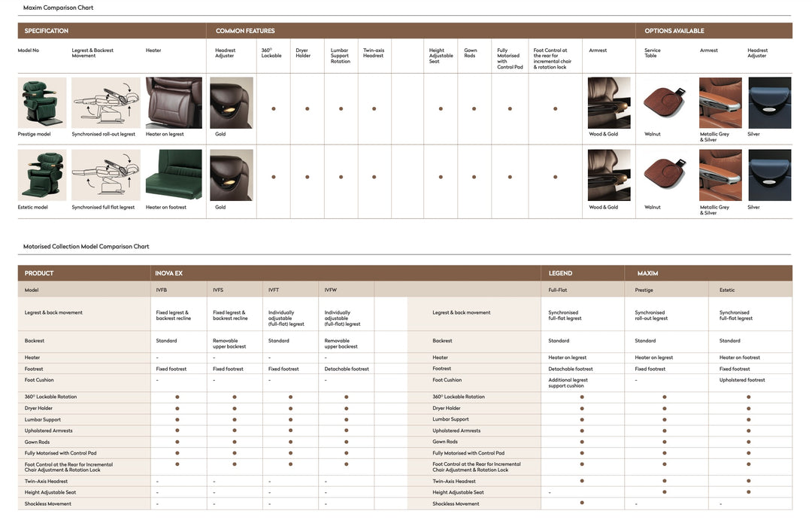
Task: Click the "Twin-axis Headrest" column heading in Maxim chart
Action: 374,53
